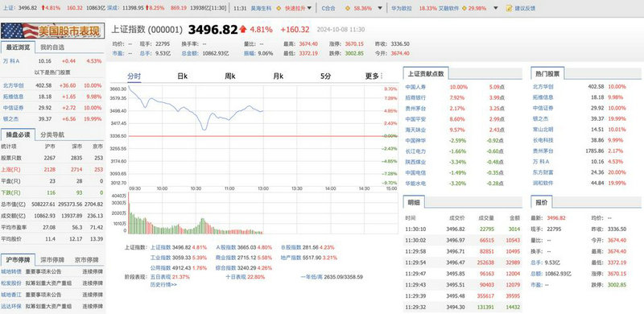This screenshot has width=644, height=314.
Task: Open the 五日表现 link
Action: (x=160, y=277)
